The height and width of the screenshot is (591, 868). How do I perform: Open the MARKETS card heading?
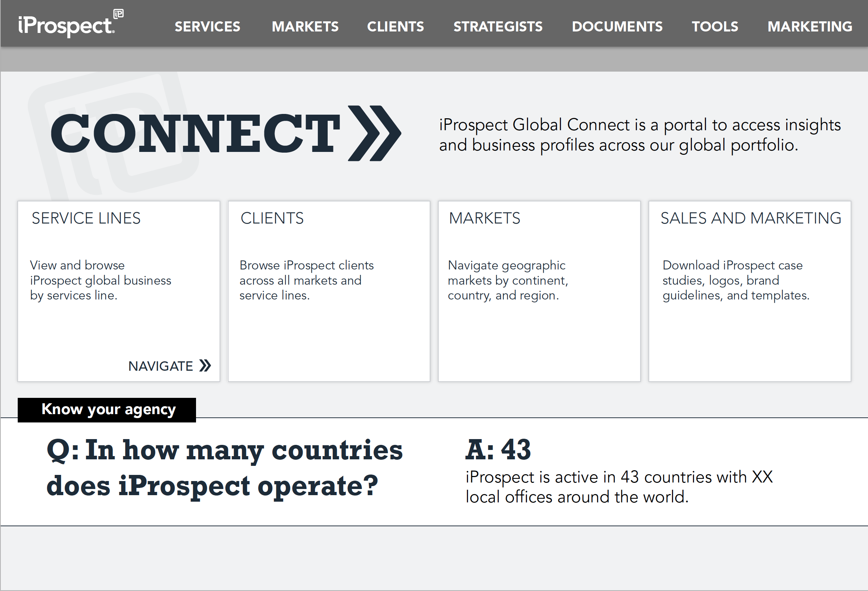484,218
